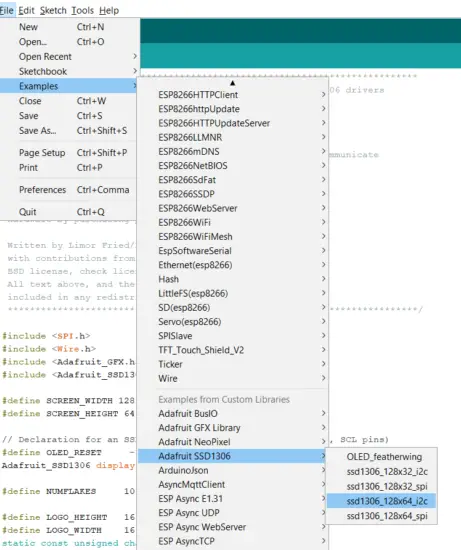Viewport: 461px width, 550px height.
Task: Open ESP AsyncTCP examples
Action: pyautogui.click(x=233, y=541)
